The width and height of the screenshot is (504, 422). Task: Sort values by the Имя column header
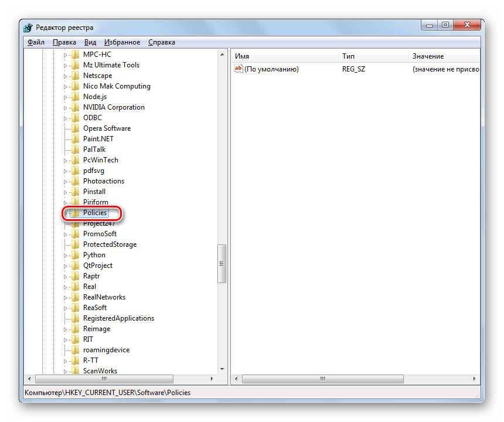[285, 56]
